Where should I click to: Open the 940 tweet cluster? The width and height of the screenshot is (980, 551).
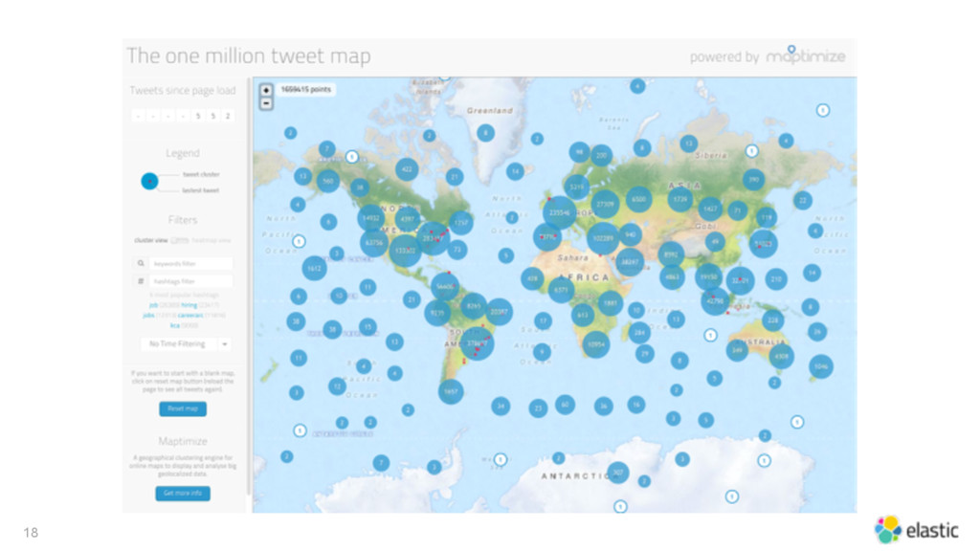pos(630,235)
